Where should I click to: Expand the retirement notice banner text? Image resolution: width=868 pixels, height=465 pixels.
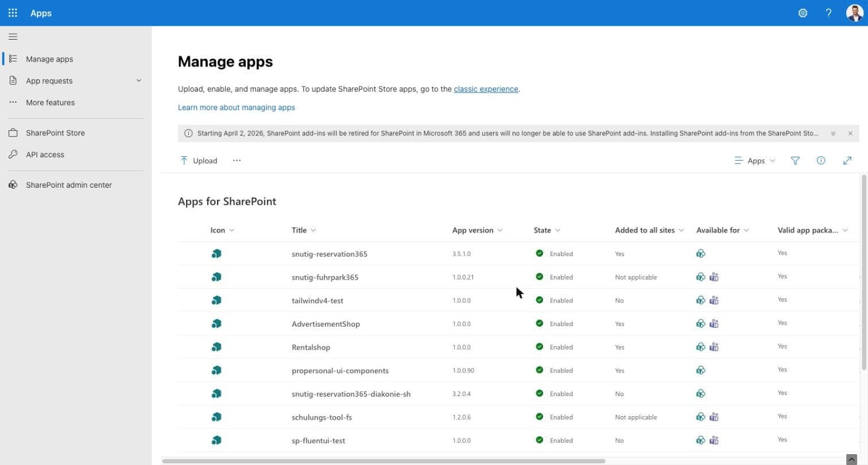pos(833,133)
